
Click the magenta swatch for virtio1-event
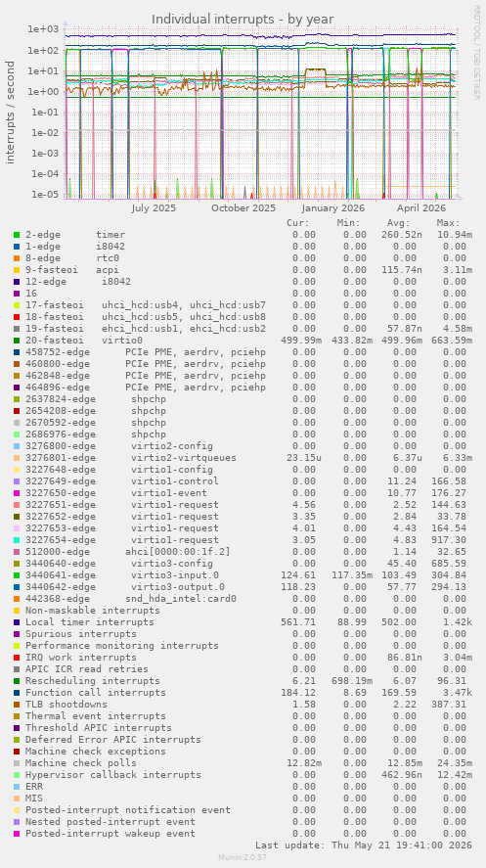pos(17,492)
